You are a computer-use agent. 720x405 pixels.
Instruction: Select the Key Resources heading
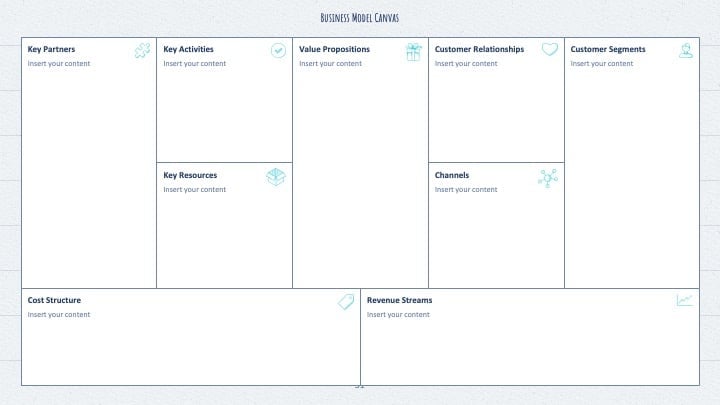click(x=190, y=175)
